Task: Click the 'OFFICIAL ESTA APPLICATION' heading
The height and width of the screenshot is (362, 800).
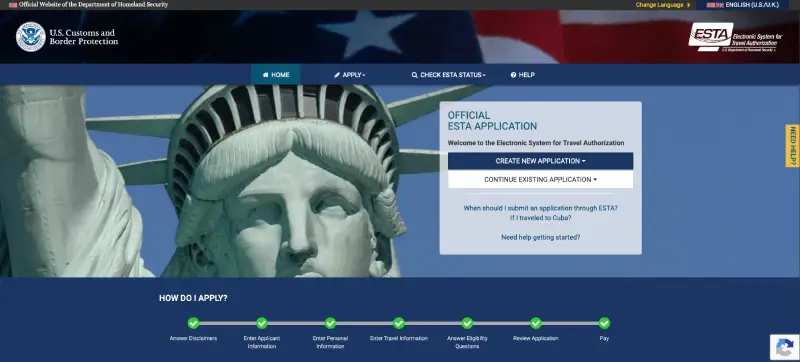Action: [492, 121]
